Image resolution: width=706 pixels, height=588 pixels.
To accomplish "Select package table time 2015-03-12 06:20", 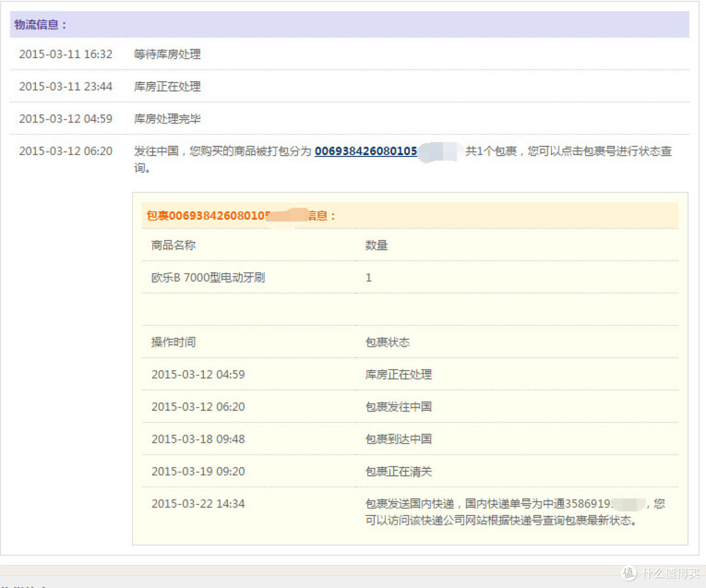I will coord(198,407).
